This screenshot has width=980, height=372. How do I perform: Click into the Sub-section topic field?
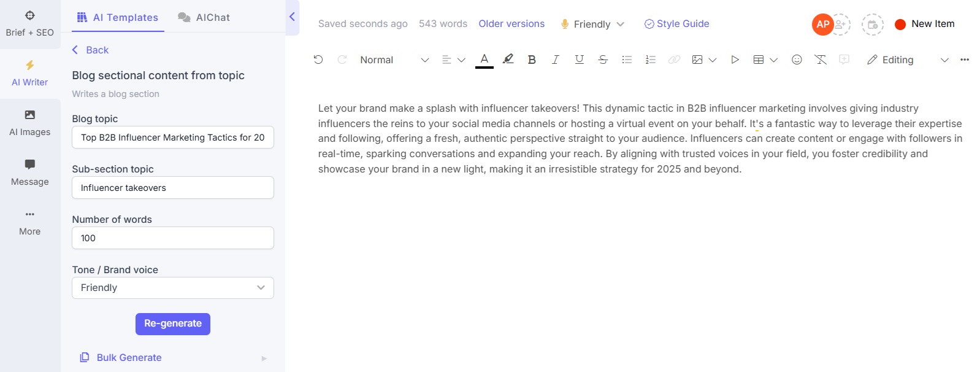[x=173, y=188]
